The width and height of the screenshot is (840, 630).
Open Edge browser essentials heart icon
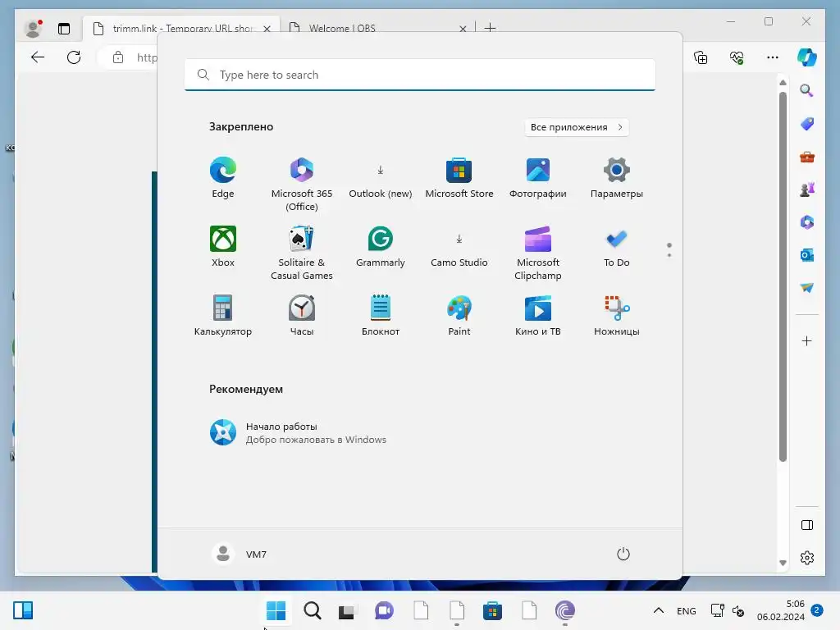pos(737,57)
